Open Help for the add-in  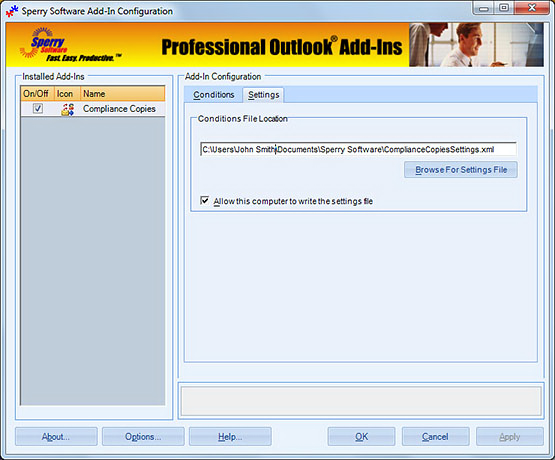point(230,437)
